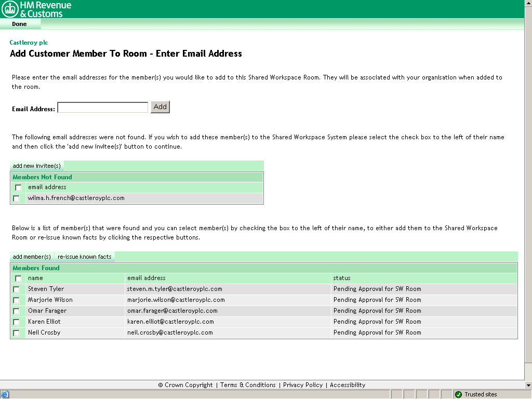Click the Trusted sites zone icon
Screen dimensions: 532x399
(459, 394)
